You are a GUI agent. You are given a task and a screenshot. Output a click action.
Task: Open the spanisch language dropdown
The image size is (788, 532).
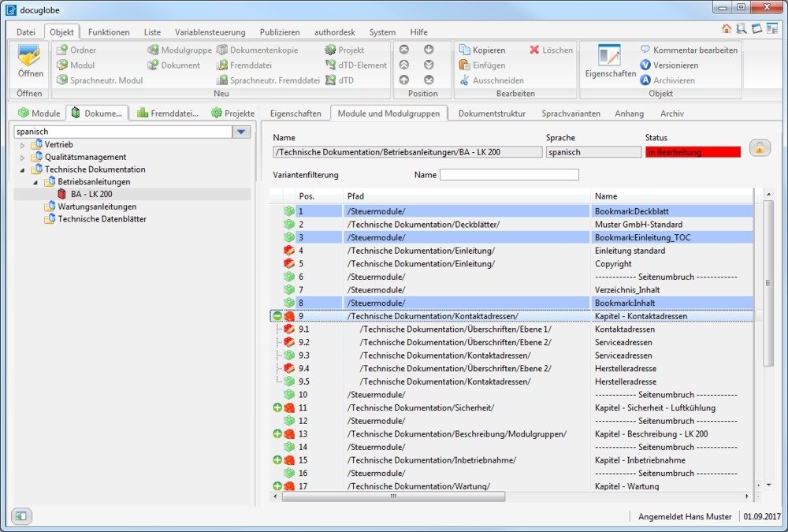coord(241,132)
